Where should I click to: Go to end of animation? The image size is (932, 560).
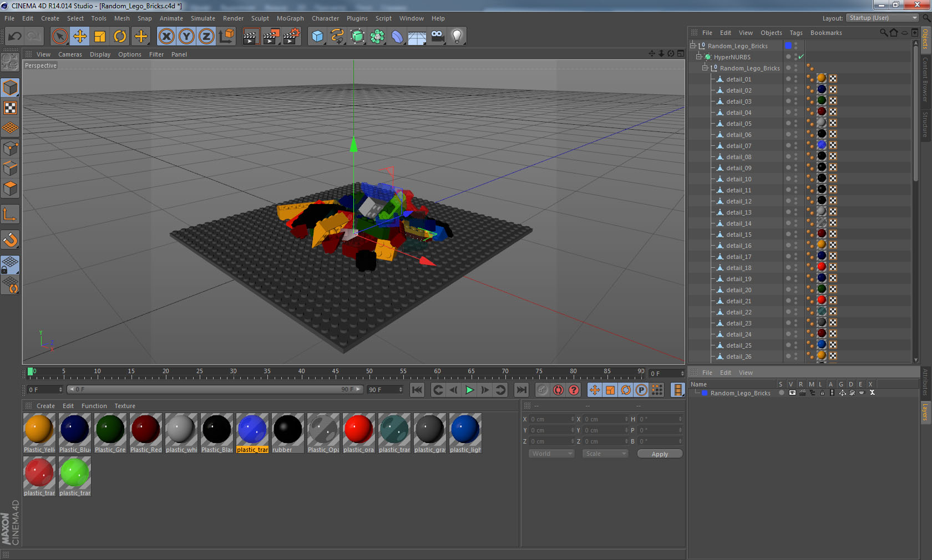pyautogui.click(x=521, y=390)
